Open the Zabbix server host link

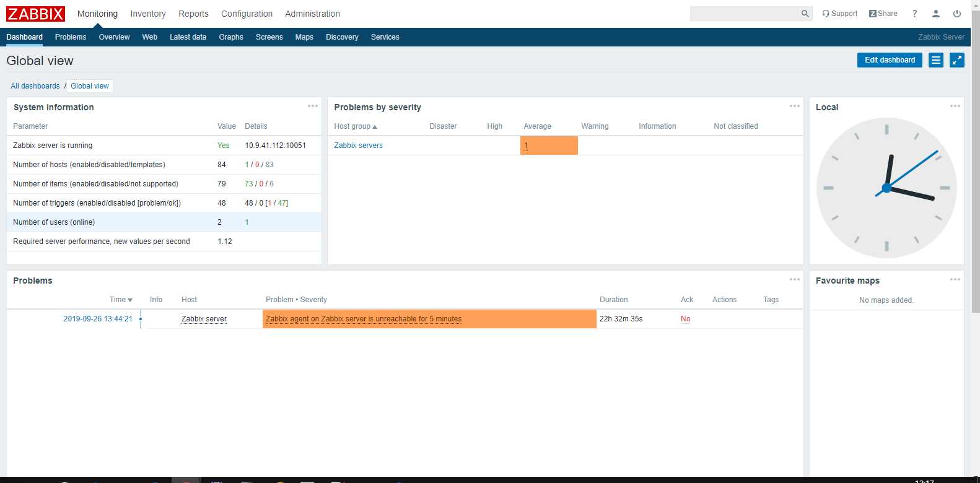pos(204,319)
